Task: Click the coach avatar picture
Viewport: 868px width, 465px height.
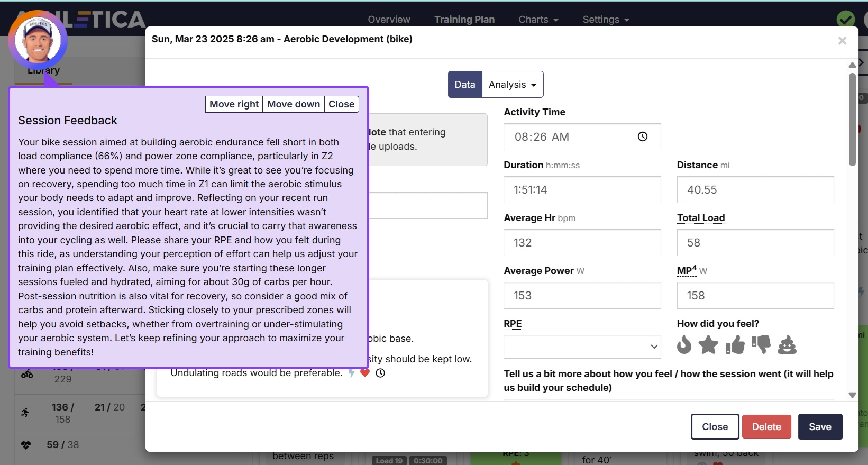Action: [x=38, y=41]
